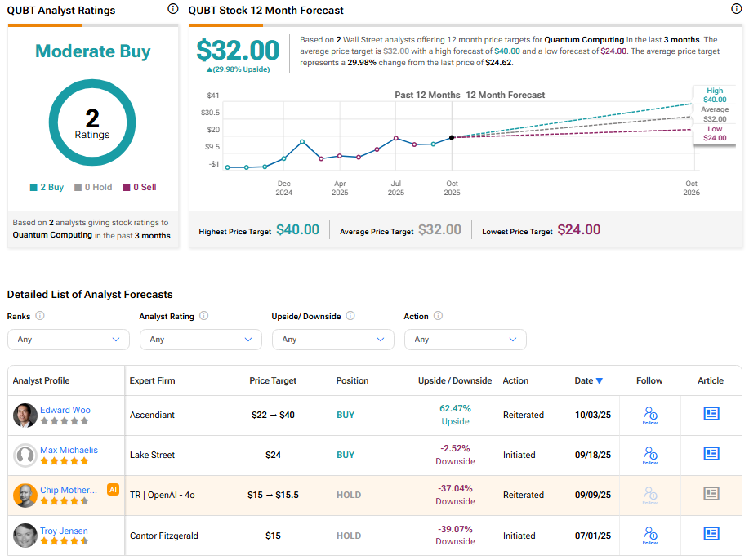749x560 pixels.
Task: Click info icon beside 12 Month Forecast title
Action: 736,9
